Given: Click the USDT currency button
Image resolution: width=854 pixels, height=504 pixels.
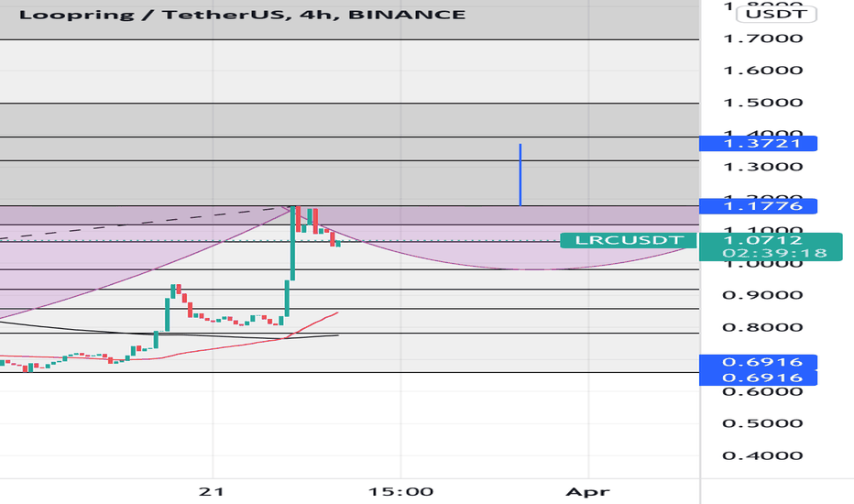Looking at the screenshot, I should 776,14.
